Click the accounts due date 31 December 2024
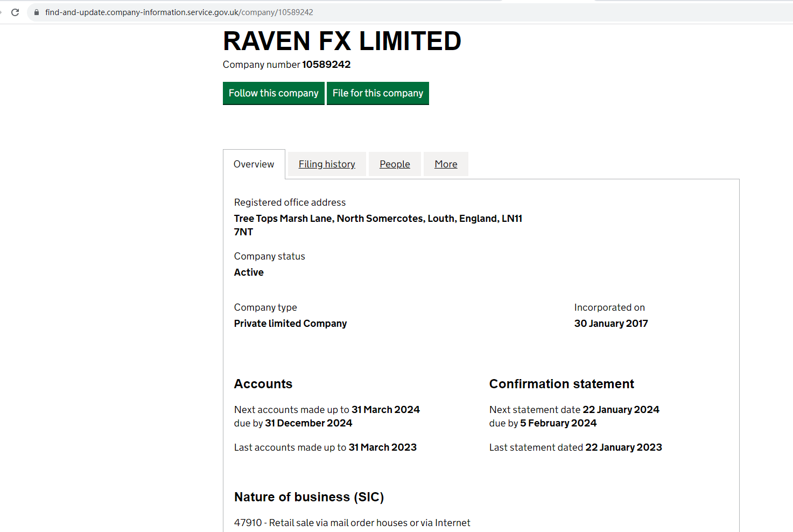Screen dimensions: 793x532 (x=308, y=423)
